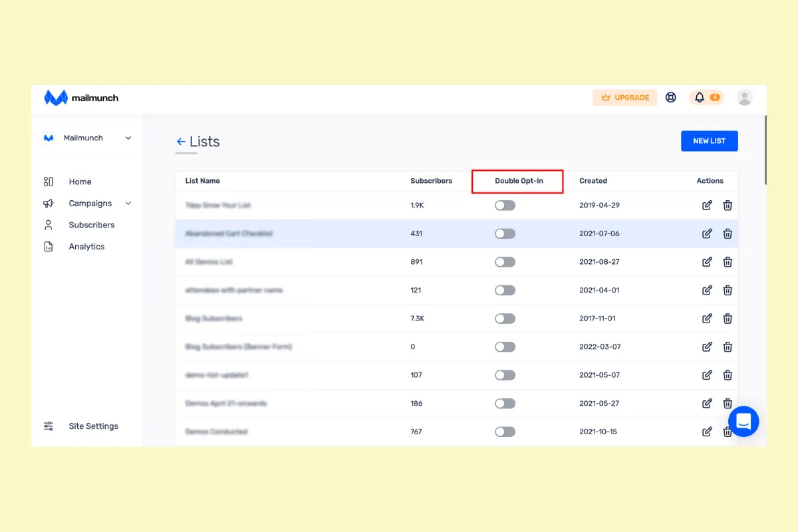This screenshot has height=532, width=798.
Task: Click the 2021-07-06 created date
Action: point(599,233)
